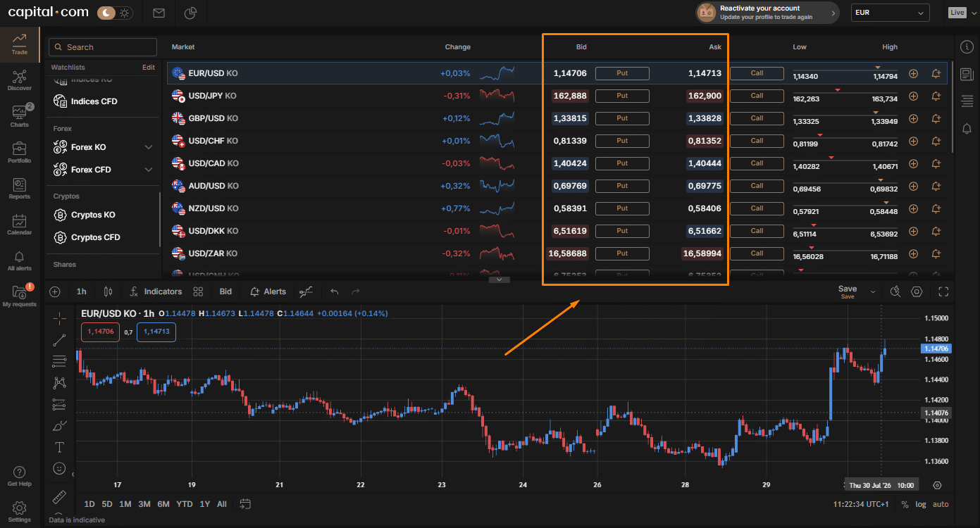Expand the Forex KO watchlist
The height and width of the screenshot is (528, 980).
point(149,147)
